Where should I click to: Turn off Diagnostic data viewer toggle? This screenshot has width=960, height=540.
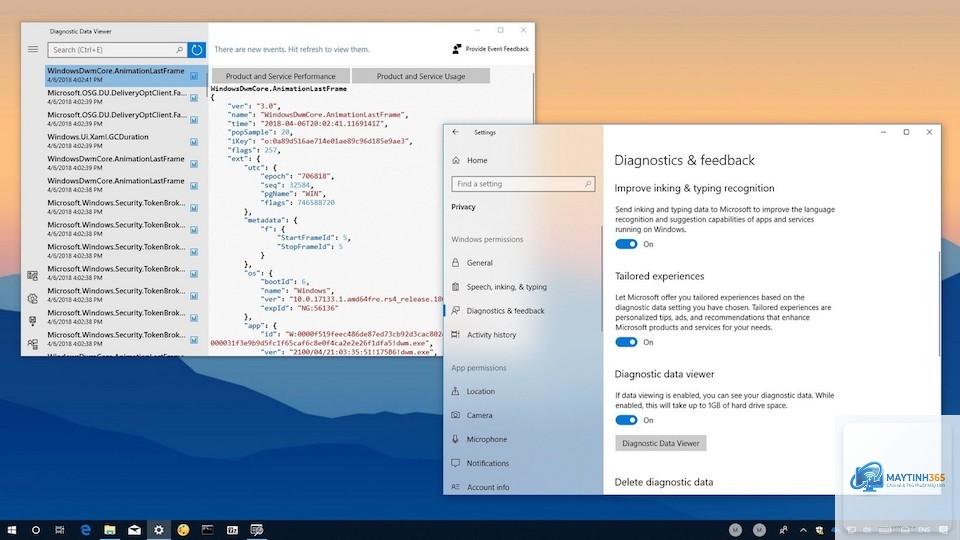(626, 420)
